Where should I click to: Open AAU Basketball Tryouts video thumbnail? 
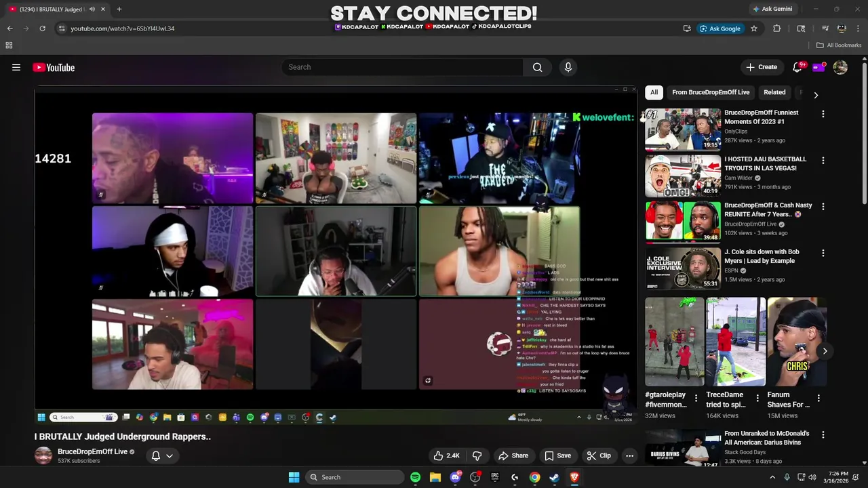683,176
